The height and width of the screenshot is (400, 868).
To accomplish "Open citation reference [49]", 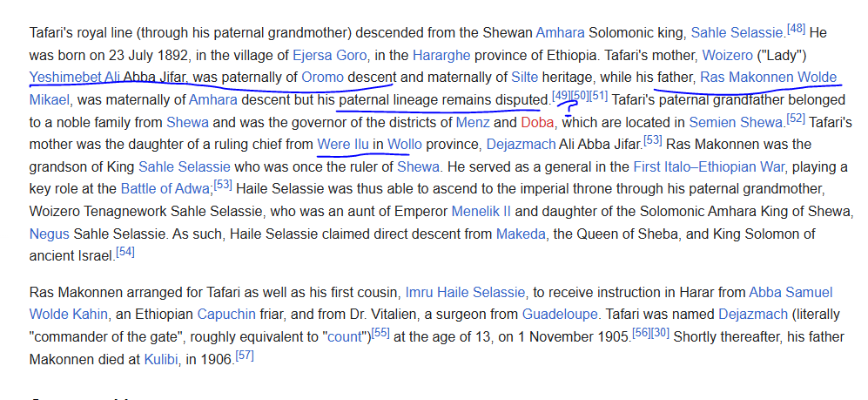I will 562,96.
